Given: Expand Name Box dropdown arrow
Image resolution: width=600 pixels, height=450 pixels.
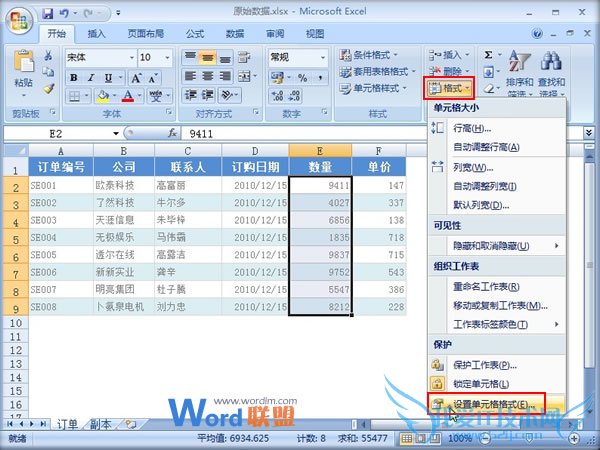Looking at the screenshot, I should pyautogui.click(x=116, y=134).
